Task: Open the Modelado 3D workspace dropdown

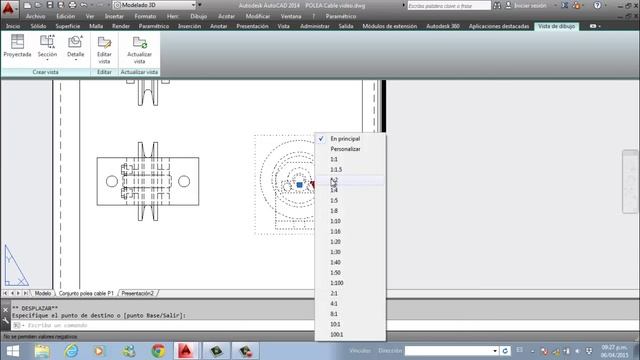Action: point(154,5)
